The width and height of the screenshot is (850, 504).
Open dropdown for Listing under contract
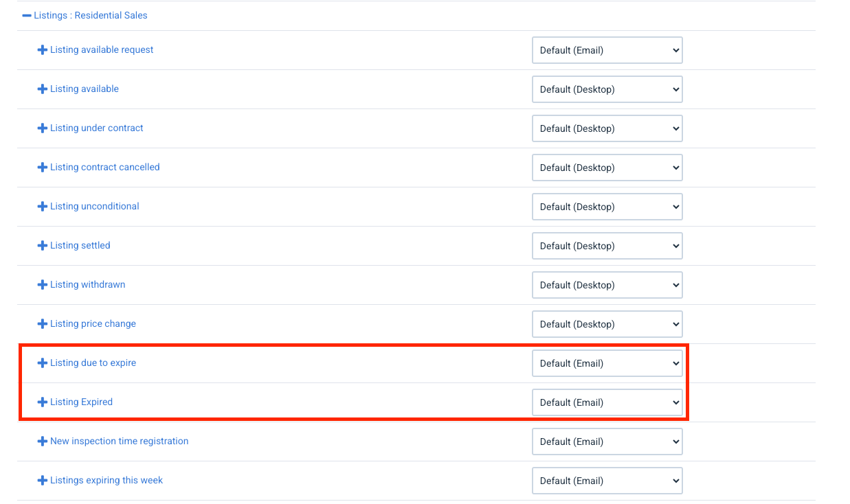[x=607, y=128]
